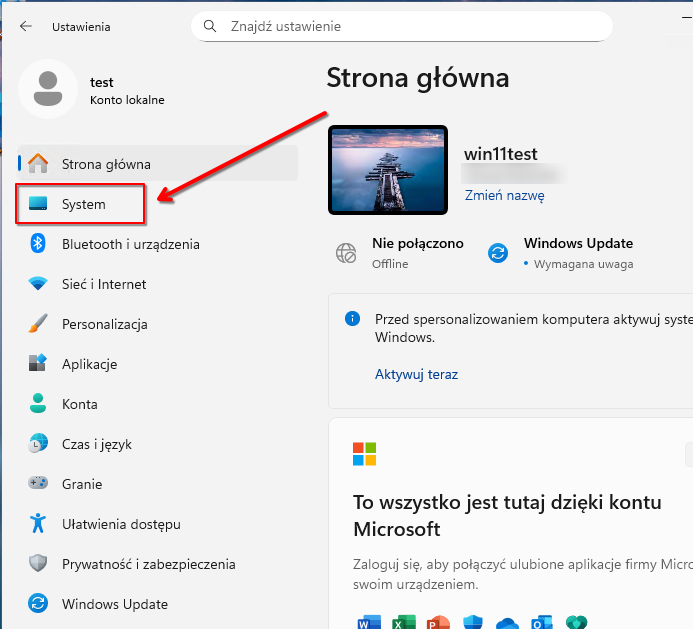The width and height of the screenshot is (693, 629).
Task: Click the Bluetooth icon in the sidebar
Action: [x=38, y=244]
